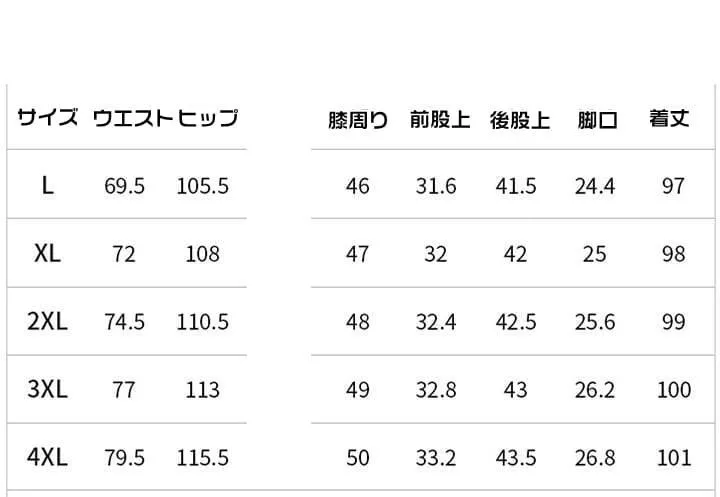
Task: Select the L size row label
Action: pyautogui.click(x=47, y=185)
